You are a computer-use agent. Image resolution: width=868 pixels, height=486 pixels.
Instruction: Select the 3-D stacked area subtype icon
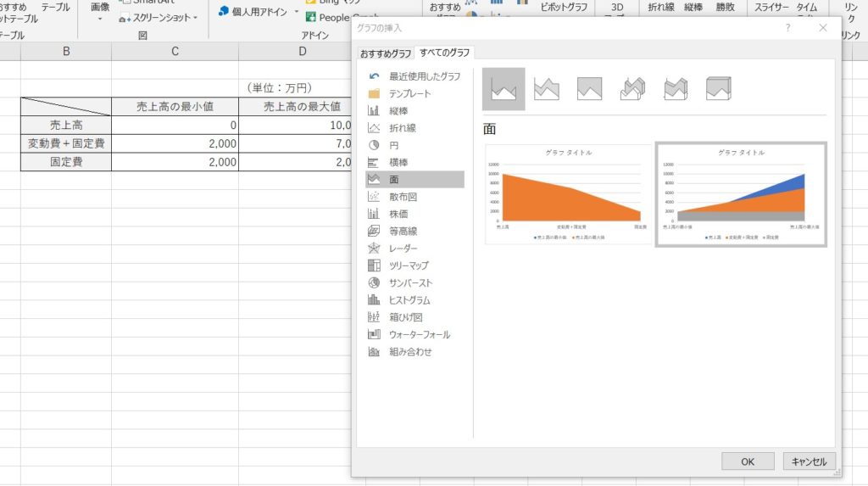click(676, 89)
